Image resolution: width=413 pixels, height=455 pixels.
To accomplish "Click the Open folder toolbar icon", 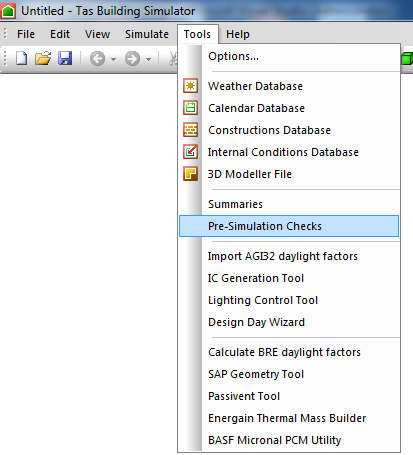I will click(43, 59).
